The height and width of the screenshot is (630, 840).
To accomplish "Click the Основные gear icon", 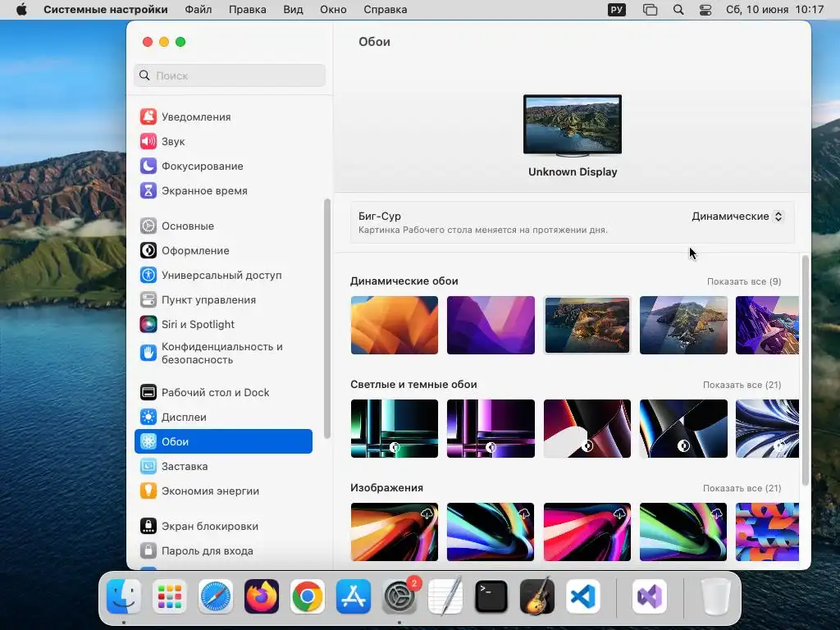I will (148, 226).
